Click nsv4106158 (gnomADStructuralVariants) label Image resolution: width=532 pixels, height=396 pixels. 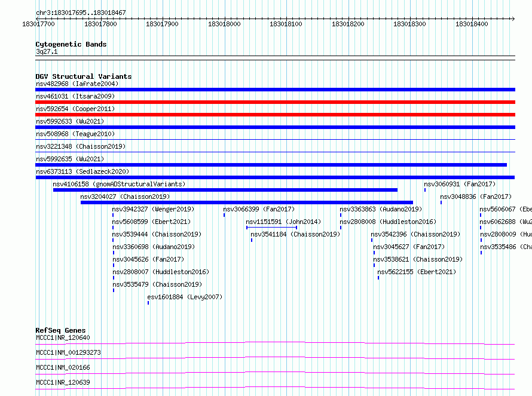pos(119,184)
